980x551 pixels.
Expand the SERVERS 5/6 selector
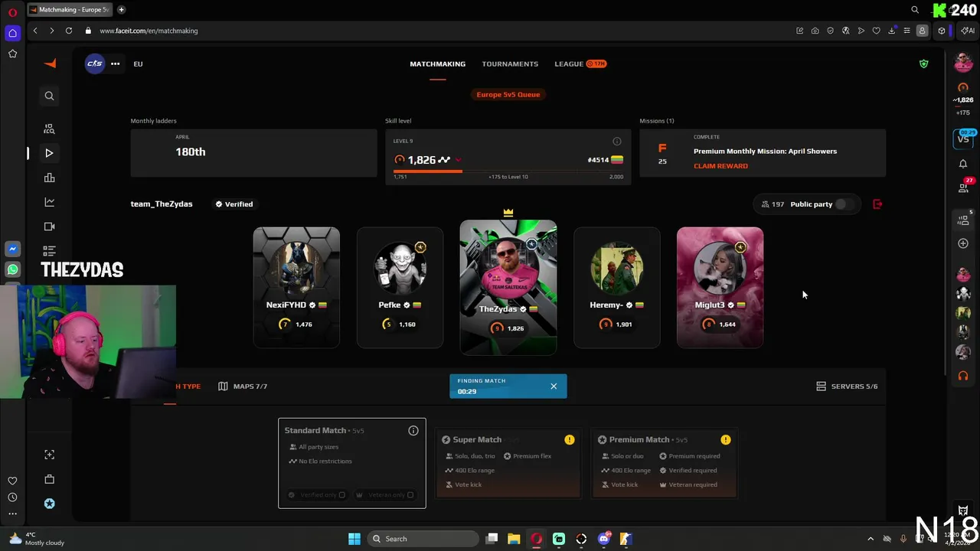(847, 386)
